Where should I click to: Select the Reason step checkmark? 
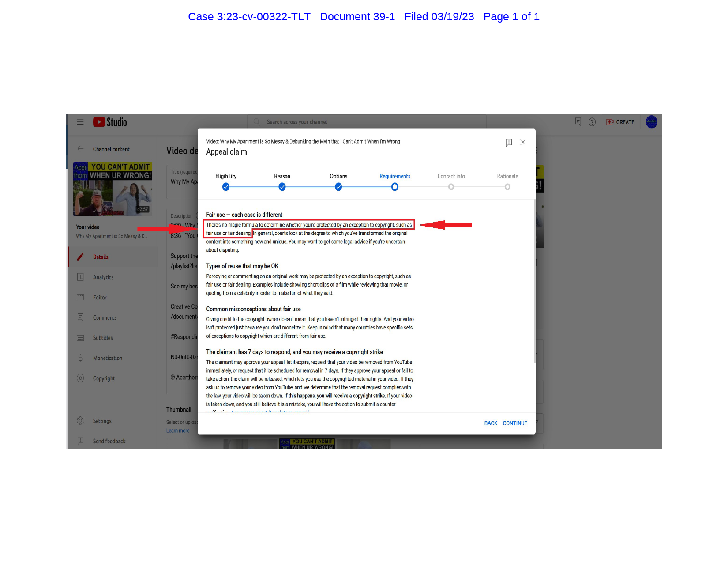pos(282,187)
